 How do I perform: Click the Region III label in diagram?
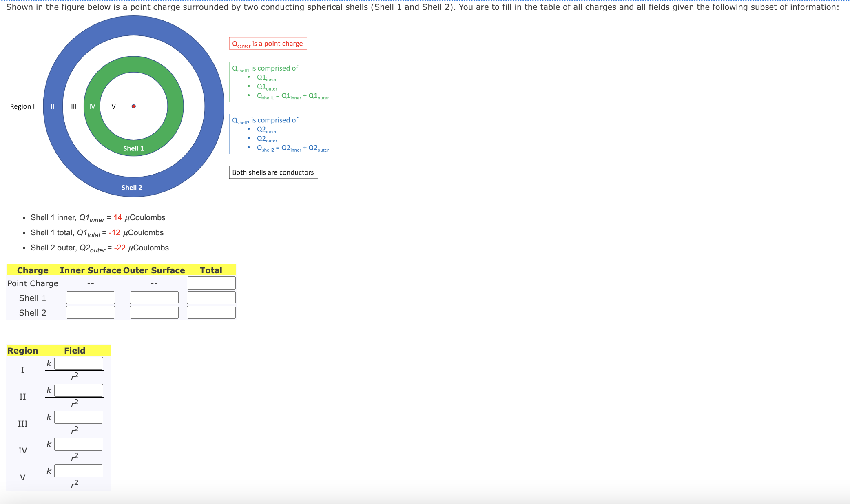74,106
